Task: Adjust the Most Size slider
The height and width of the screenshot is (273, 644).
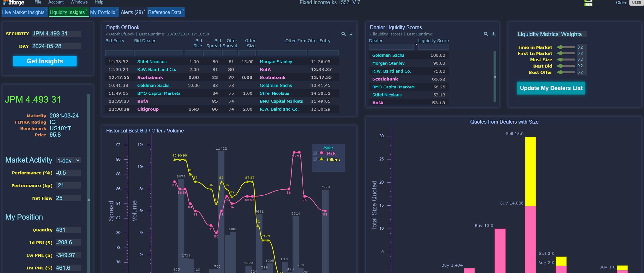Action: pos(566,60)
